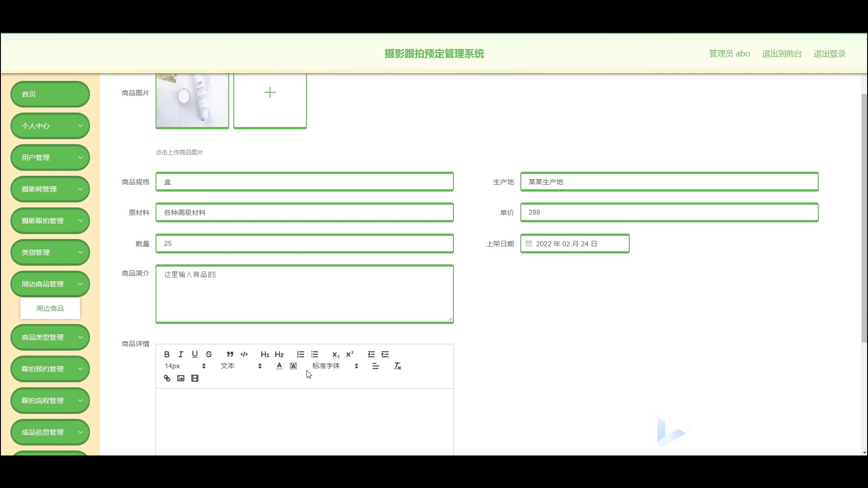
Task: Insert a code block in editor
Action: (x=244, y=354)
